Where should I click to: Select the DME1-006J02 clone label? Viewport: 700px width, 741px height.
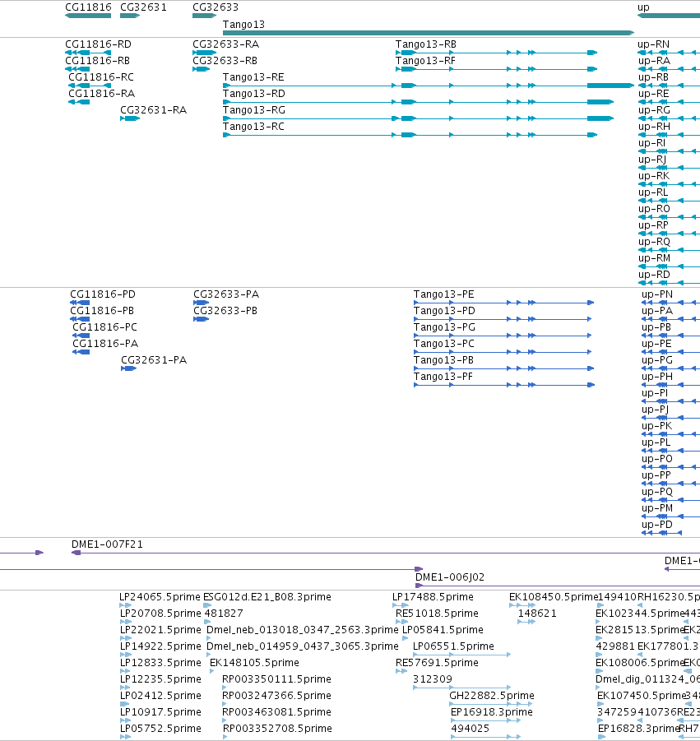450,577
